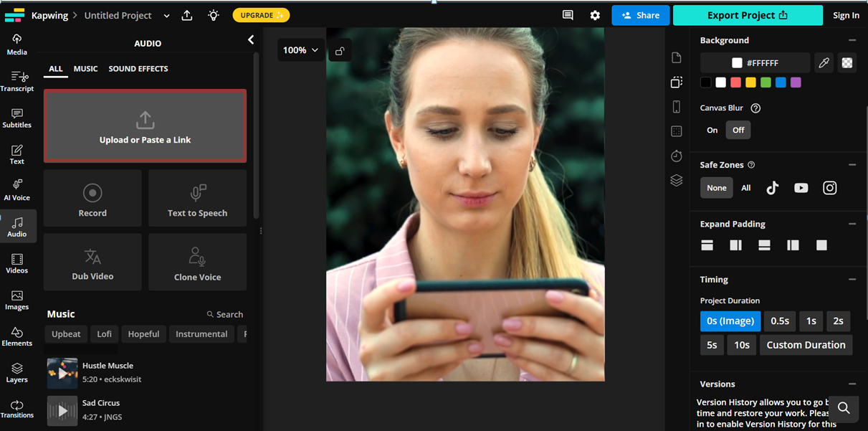The height and width of the screenshot is (431, 868).
Task: Turn Canvas Blur On
Action: coord(712,130)
